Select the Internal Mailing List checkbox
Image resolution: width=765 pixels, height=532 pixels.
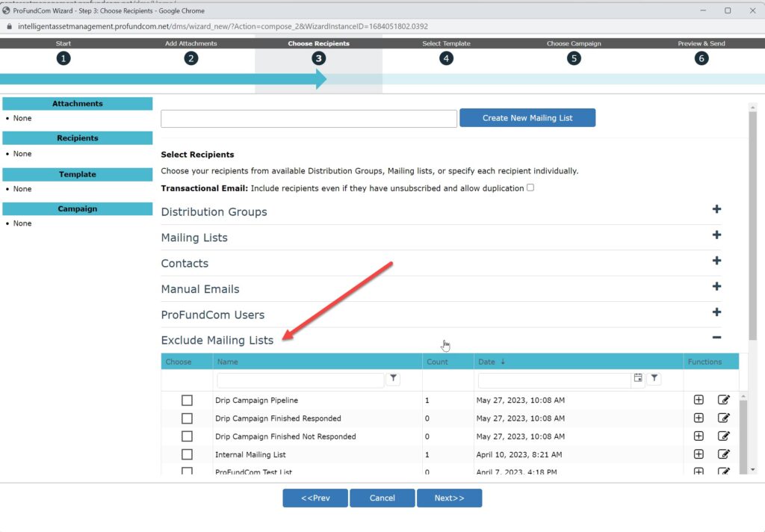[x=187, y=454]
